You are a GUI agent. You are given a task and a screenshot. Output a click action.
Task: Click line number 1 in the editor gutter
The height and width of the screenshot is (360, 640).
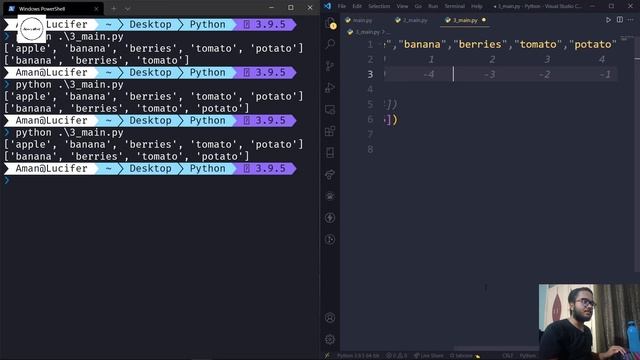370,44
